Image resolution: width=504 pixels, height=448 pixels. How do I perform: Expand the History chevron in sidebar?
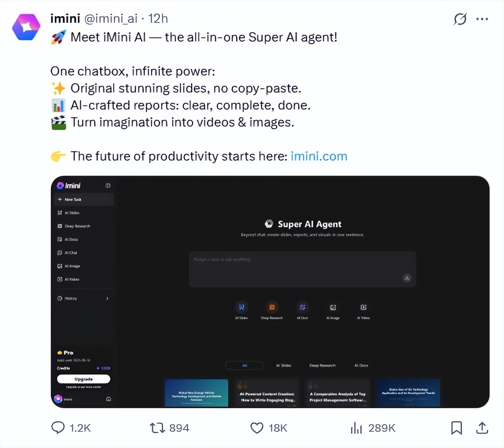[x=107, y=298]
